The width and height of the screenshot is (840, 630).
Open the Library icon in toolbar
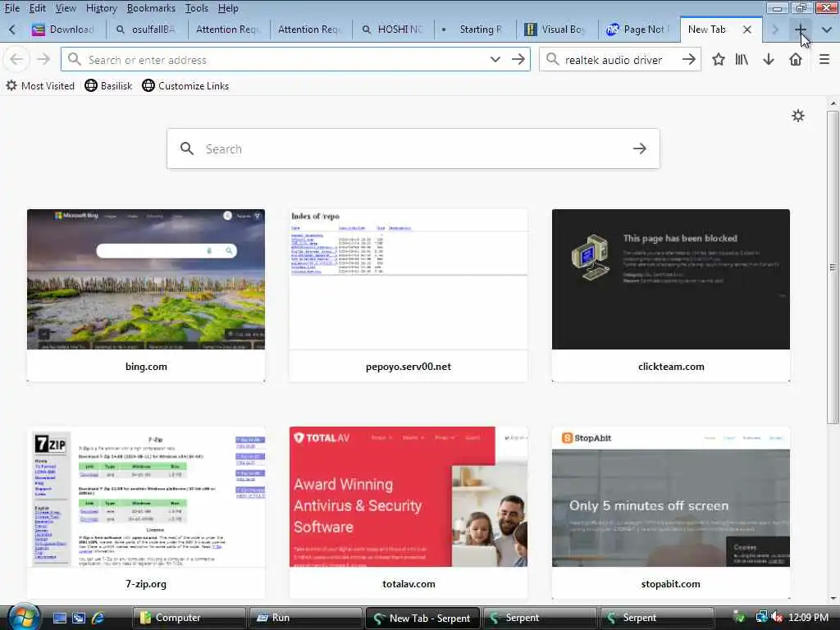(x=742, y=59)
